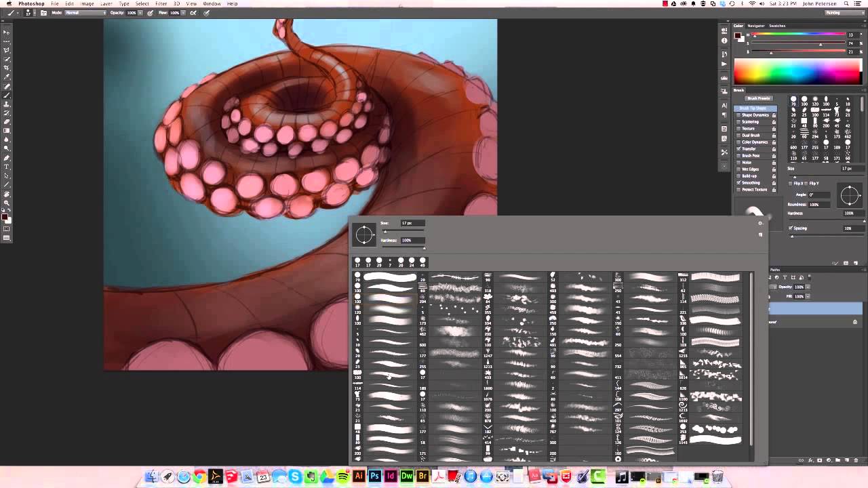Viewport: 868px width, 488px height.
Task: Open Google Chrome from the Dock
Action: pyautogui.click(x=199, y=476)
